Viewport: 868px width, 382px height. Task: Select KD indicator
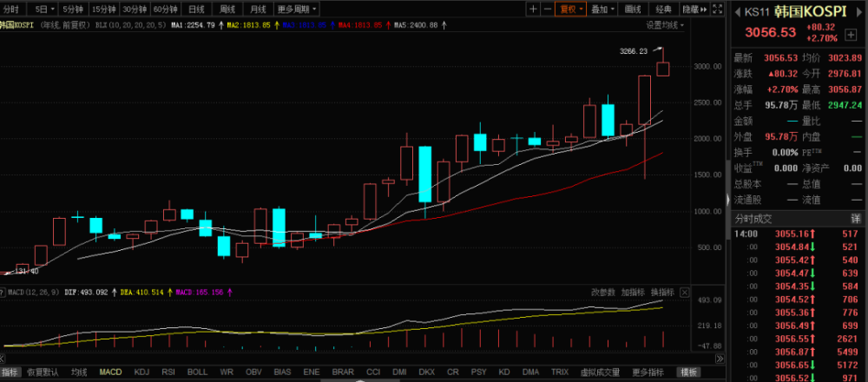tap(503, 372)
